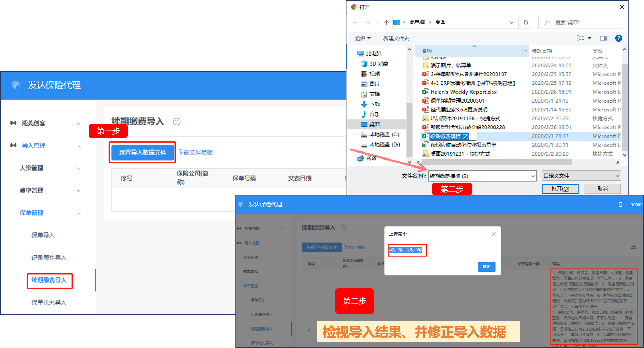Select 保单导入 in the left sidebar
Screen dimensions: 644x348
click(43, 235)
